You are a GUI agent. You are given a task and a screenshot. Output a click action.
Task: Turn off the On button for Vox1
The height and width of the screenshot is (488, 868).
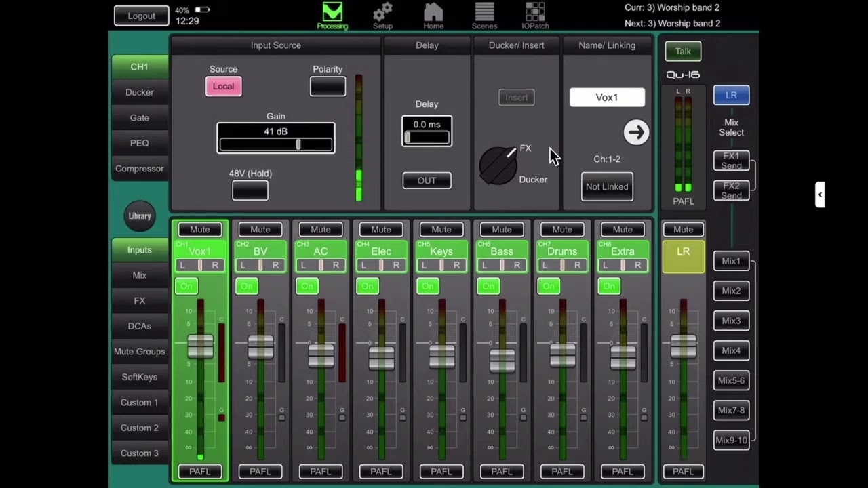click(186, 286)
